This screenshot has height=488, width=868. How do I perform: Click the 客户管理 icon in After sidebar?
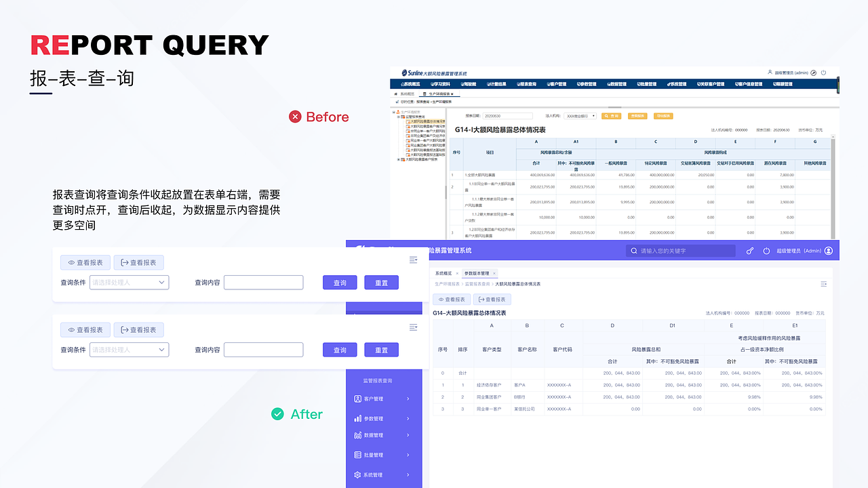pyautogui.click(x=358, y=399)
